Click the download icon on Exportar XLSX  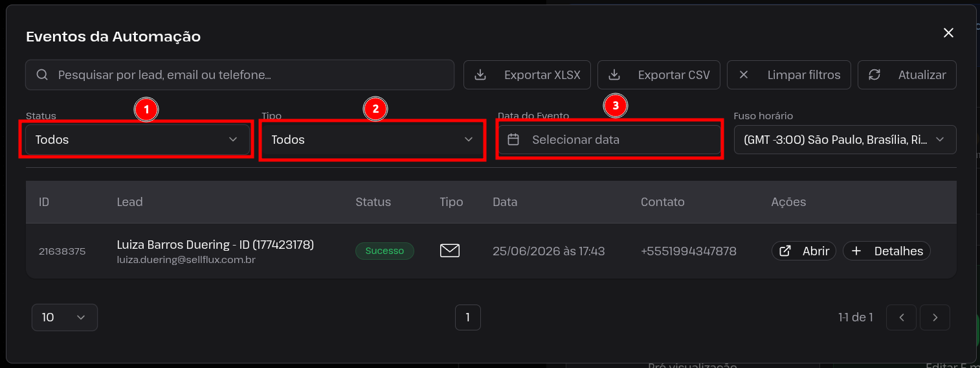point(480,75)
